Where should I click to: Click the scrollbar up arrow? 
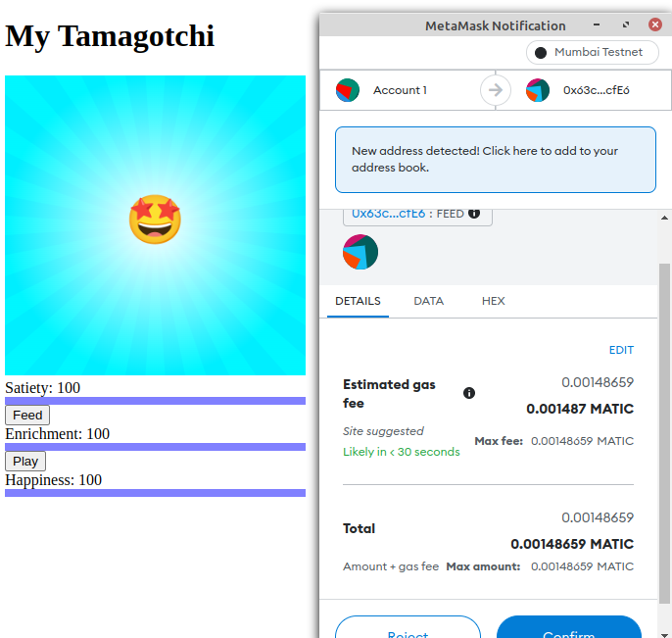pos(664,218)
